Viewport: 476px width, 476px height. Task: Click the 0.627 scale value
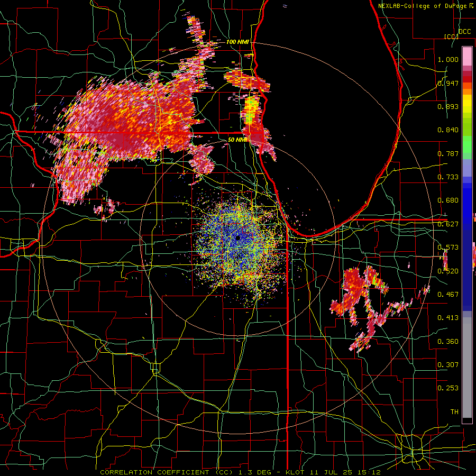(x=448, y=224)
